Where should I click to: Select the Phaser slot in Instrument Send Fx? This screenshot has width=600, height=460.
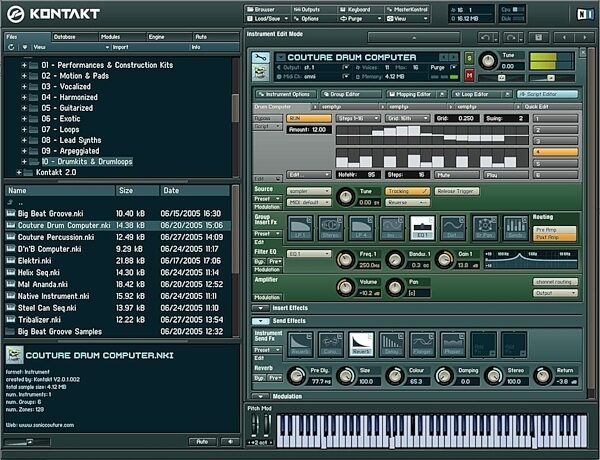tap(453, 344)
